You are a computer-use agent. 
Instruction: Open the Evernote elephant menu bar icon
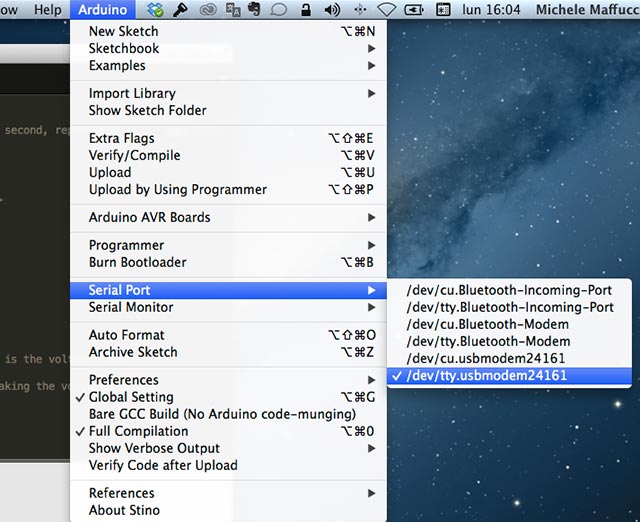coord(256,10)
